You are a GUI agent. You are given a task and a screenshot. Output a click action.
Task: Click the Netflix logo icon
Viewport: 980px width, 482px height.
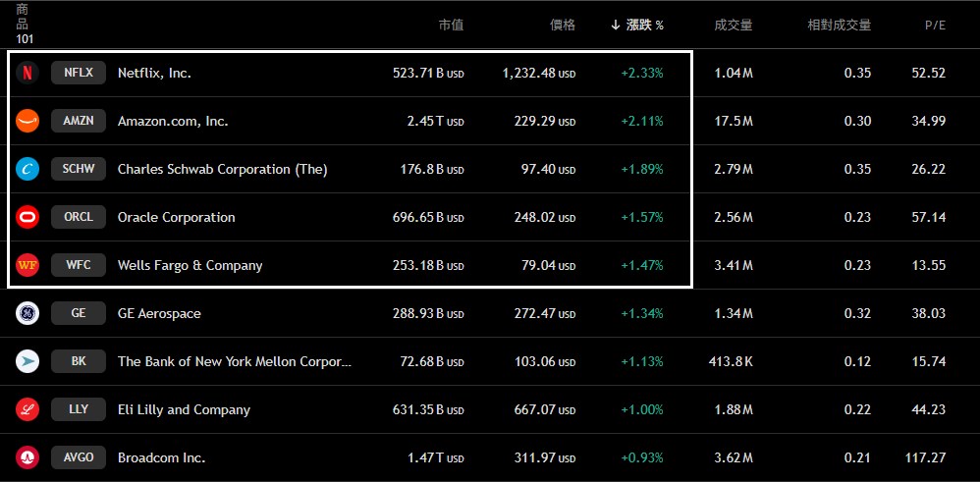click(x=27, y=73)
